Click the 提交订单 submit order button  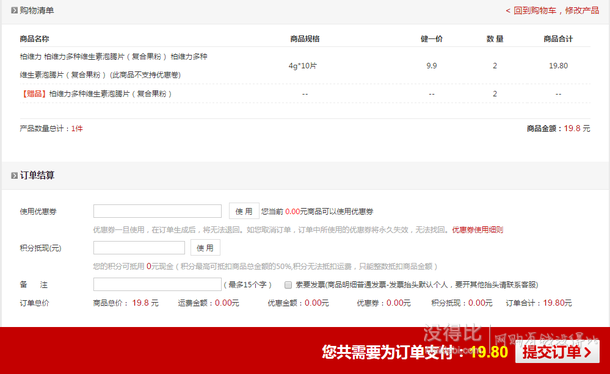click(x=557, y=352)
